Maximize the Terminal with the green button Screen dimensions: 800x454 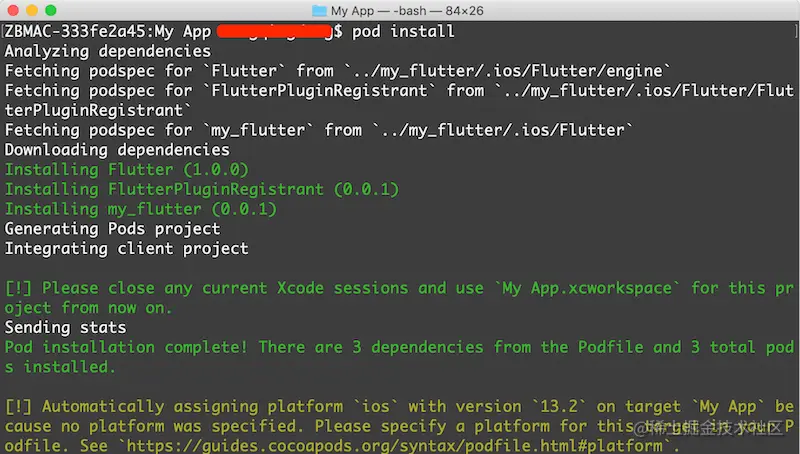pos(51,10)
